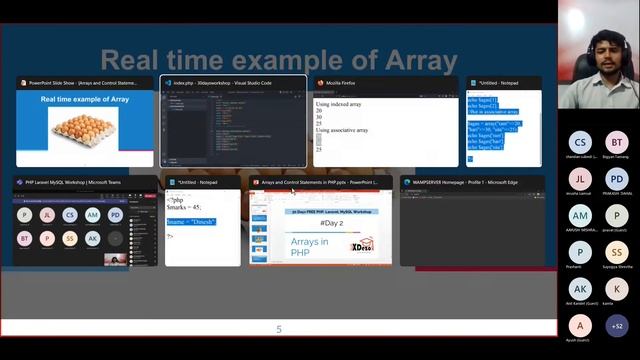Click the 'Mozilla Firefox' window title
Screen dimensions: 640x360
pyautogui.click(x=340, y=83)
